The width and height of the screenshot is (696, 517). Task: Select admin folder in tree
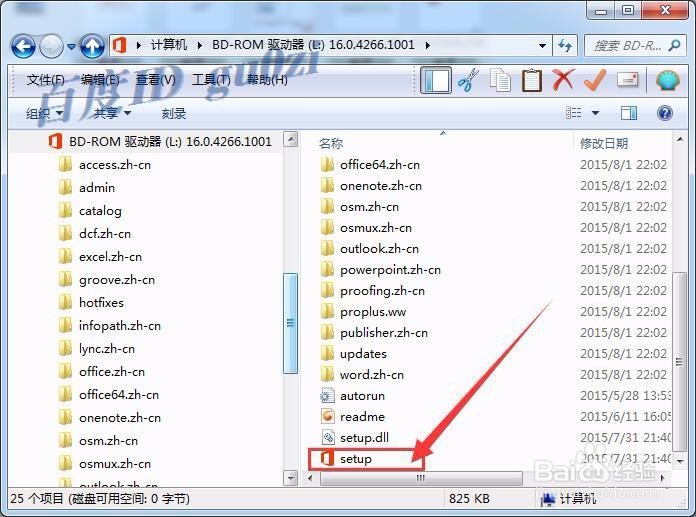click(x=87, y=188)
